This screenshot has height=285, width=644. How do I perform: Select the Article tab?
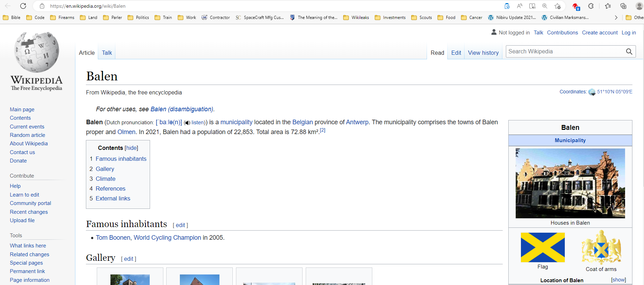click(x=87, y=53)
